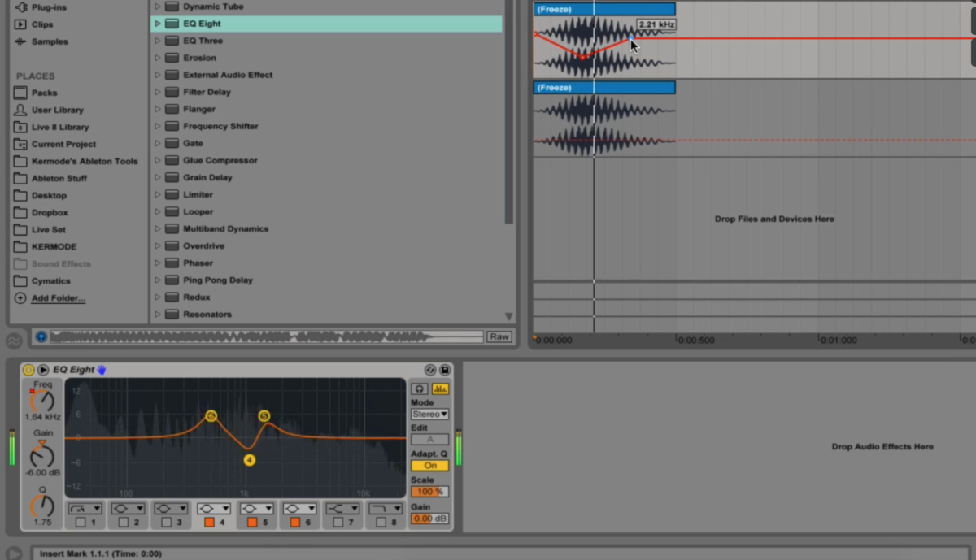The image size is (976, 560).
Task: Click the Add Folder... link
Action: click(58, 298)
